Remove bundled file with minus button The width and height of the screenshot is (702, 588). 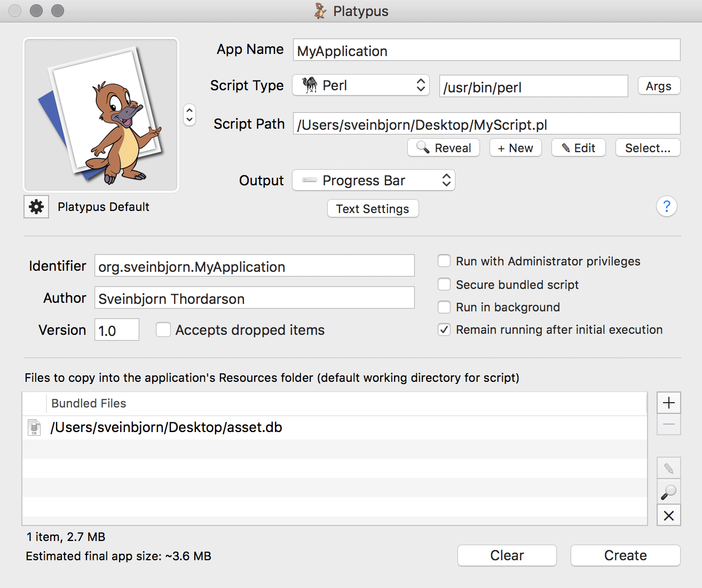pos(668,425)
